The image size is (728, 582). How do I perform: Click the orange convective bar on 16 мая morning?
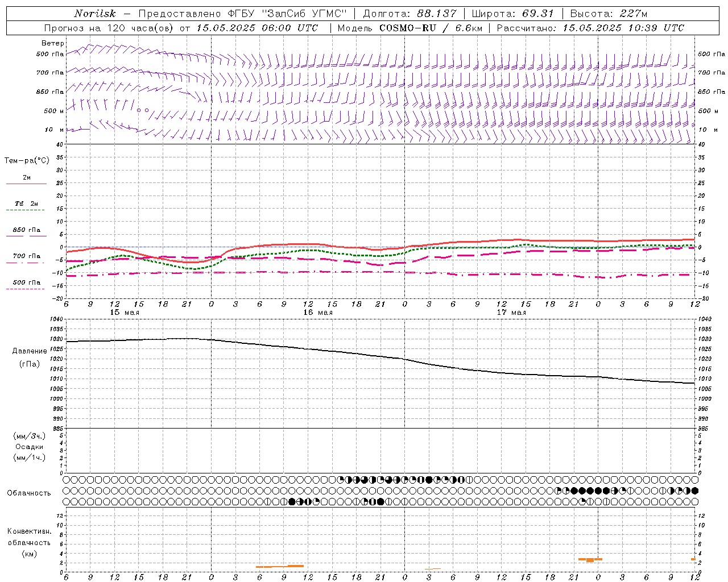[x=280, y=566]
